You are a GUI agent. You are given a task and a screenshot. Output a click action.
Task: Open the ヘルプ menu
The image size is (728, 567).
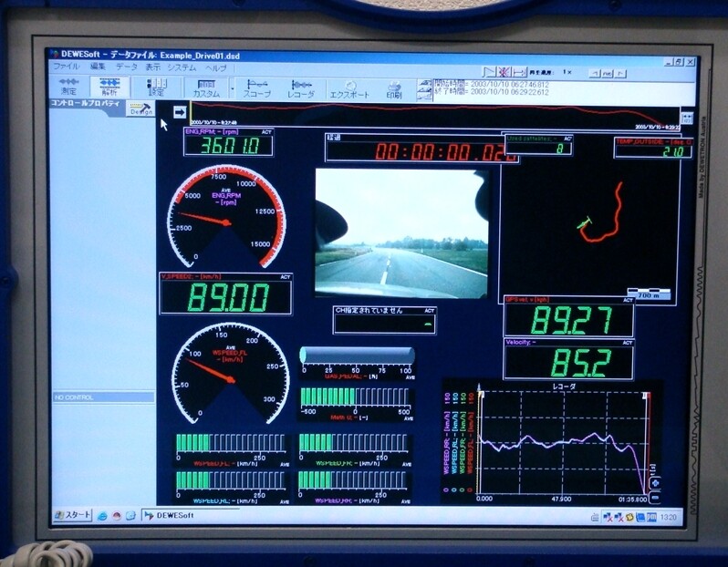(216, 68)
